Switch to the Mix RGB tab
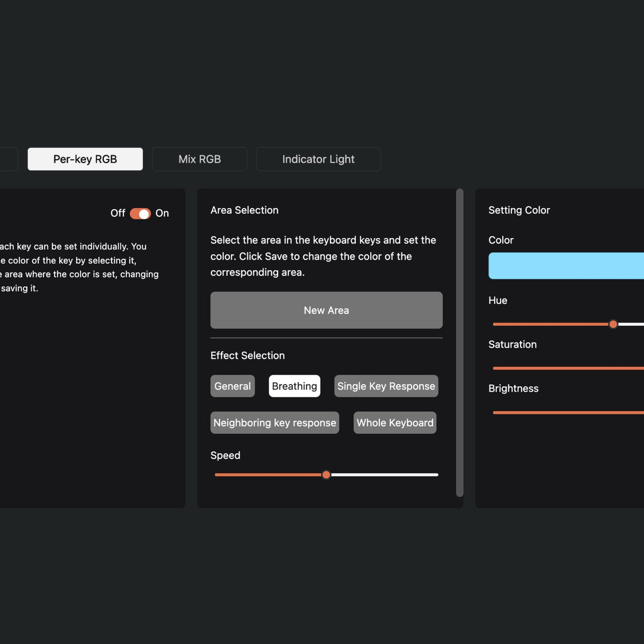The width and height of the screenshot is (644, 644). point(199,159)
